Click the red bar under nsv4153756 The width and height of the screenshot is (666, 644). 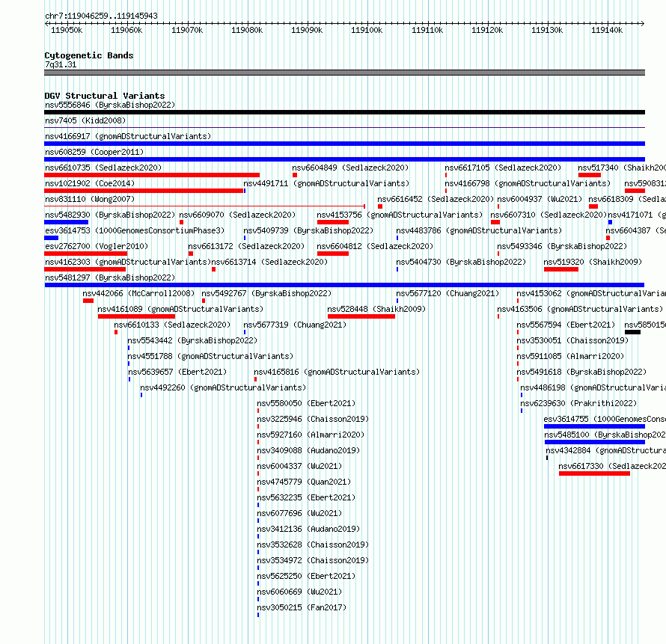pos(333,222)
